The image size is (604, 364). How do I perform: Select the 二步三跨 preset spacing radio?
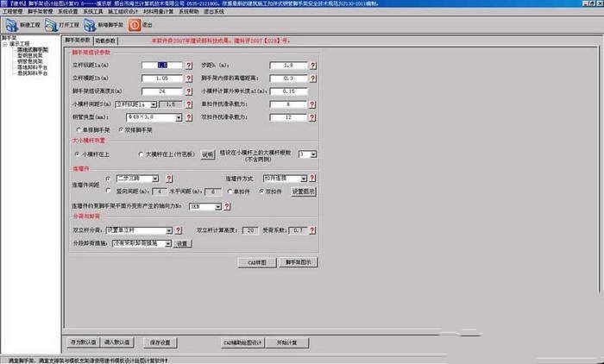108,179
